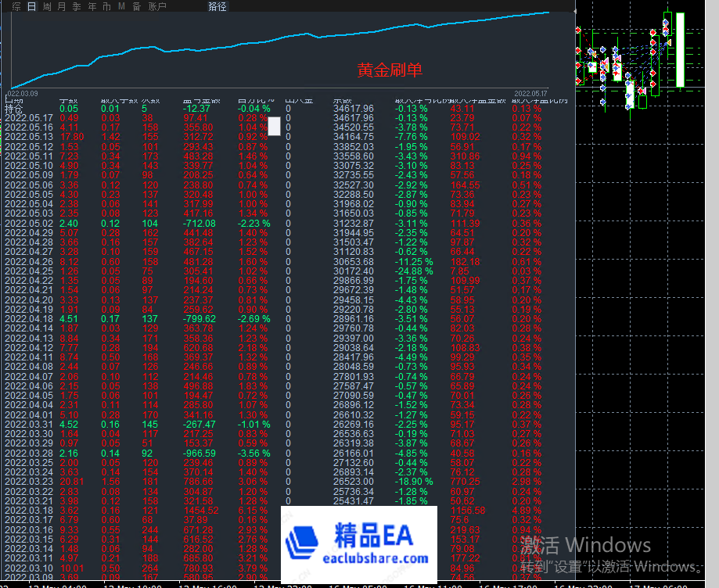Click the floating percent 4.89 %
Screen dimensions: 719x588
click(x=527, y=511)
